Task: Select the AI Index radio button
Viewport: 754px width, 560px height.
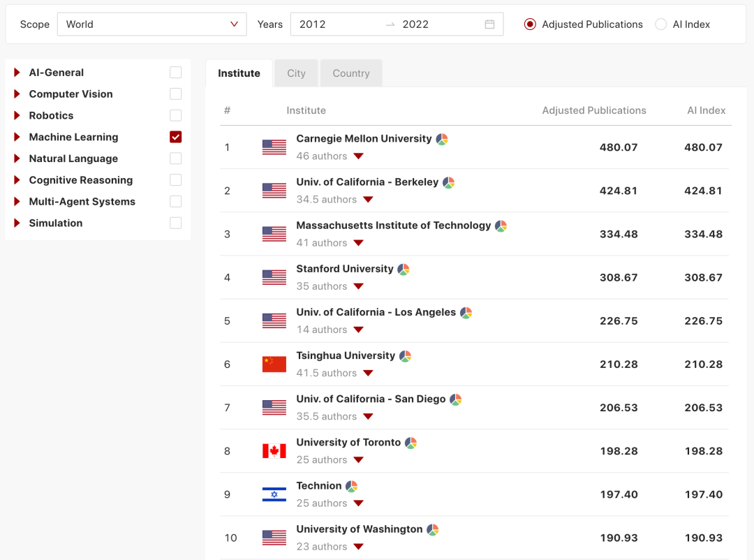Action: [x=661, y=24]
